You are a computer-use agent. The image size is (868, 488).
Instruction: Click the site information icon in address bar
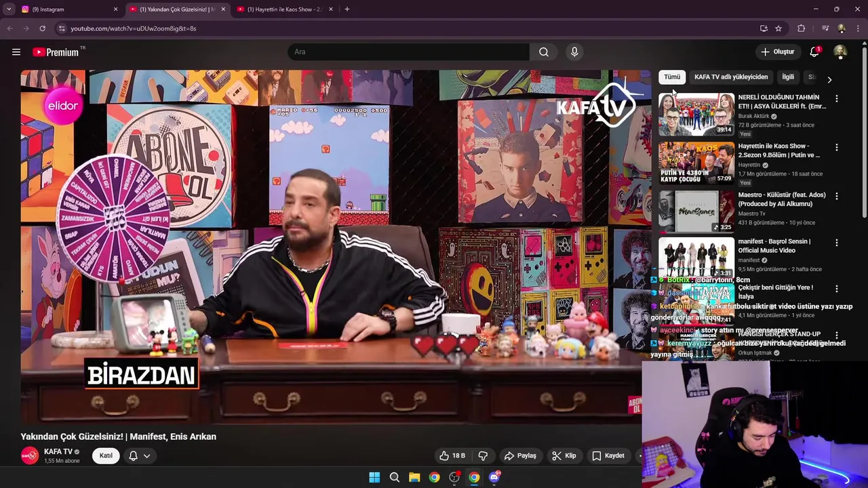point(62,28)
